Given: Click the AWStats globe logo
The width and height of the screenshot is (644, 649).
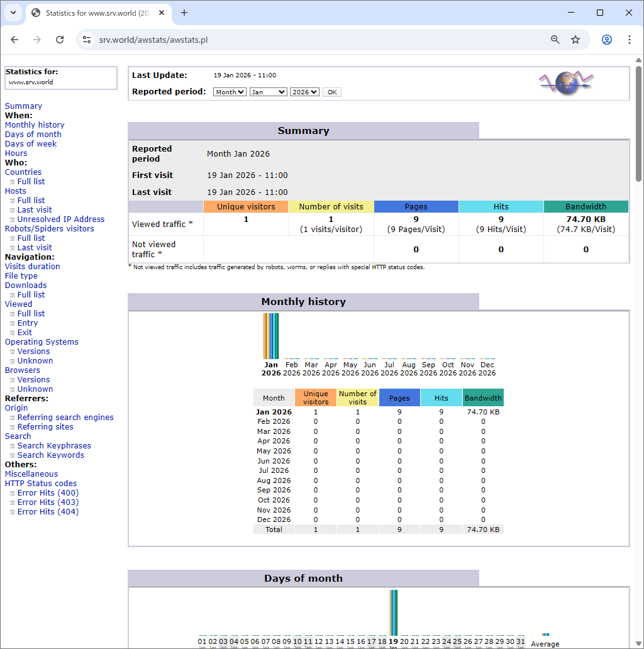Looking at the screenshot, I should 565,82.
